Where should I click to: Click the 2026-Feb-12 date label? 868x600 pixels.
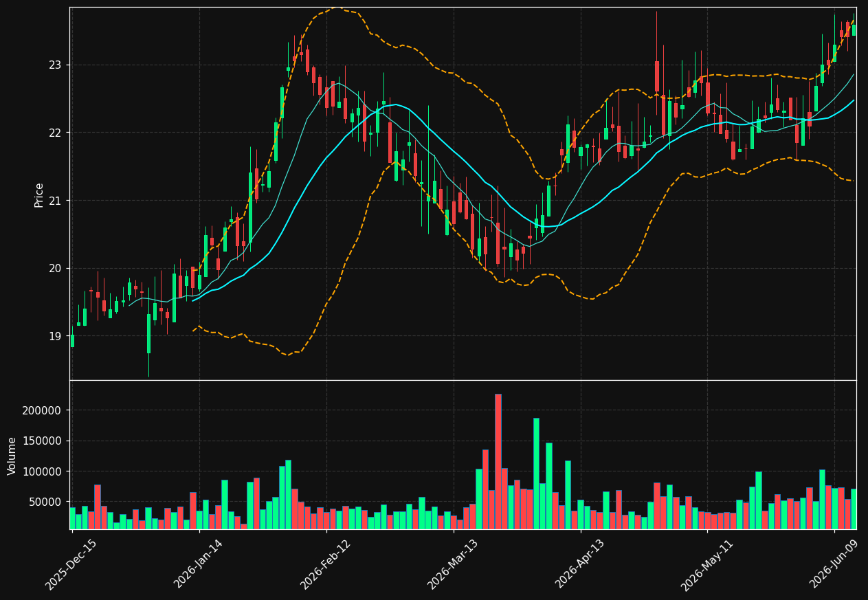[325, 564]
